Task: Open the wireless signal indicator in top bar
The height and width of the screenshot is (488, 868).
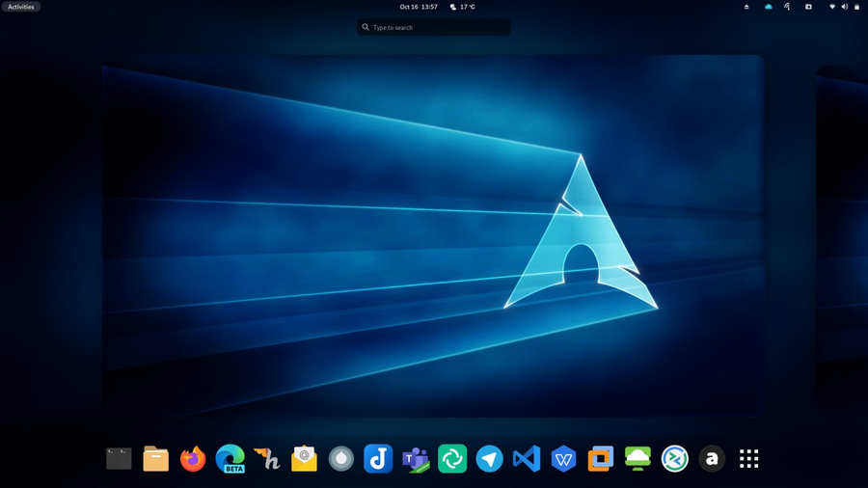Action: 787,7
